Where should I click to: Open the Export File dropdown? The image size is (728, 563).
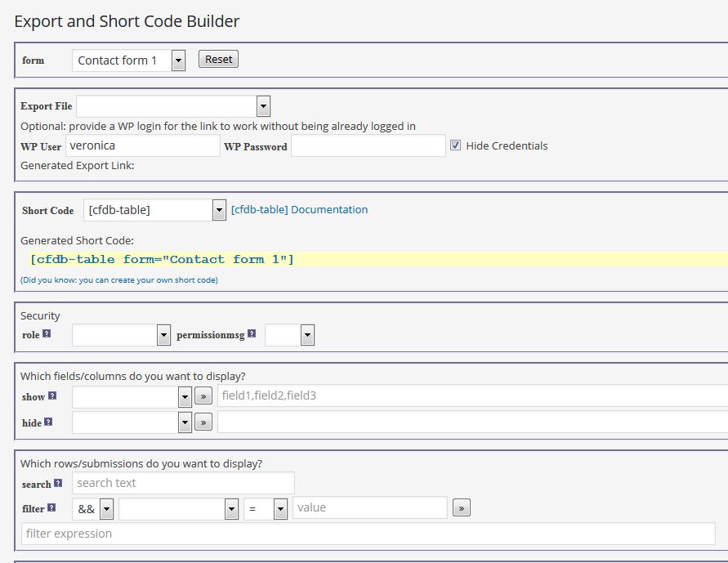coord(173,106)
